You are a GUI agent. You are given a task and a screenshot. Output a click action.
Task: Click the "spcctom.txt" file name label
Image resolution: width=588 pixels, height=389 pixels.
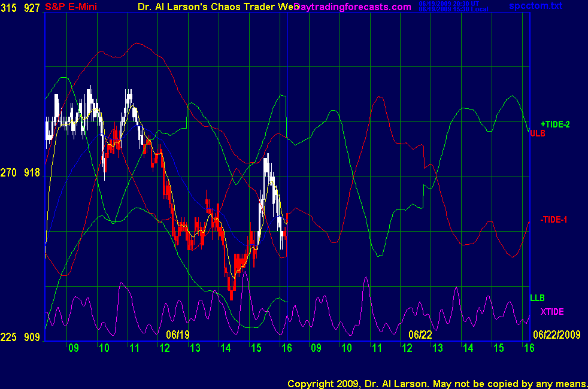click(x=535, y=5)
